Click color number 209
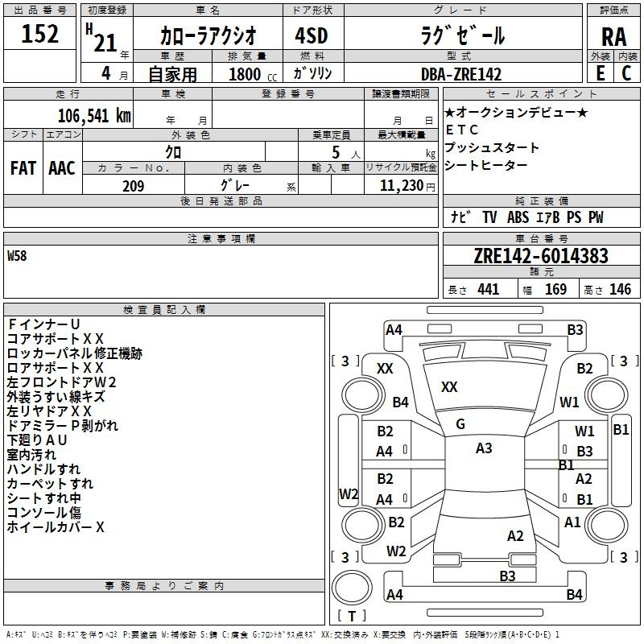The image size is (644, 644). (x=133, y=186)
